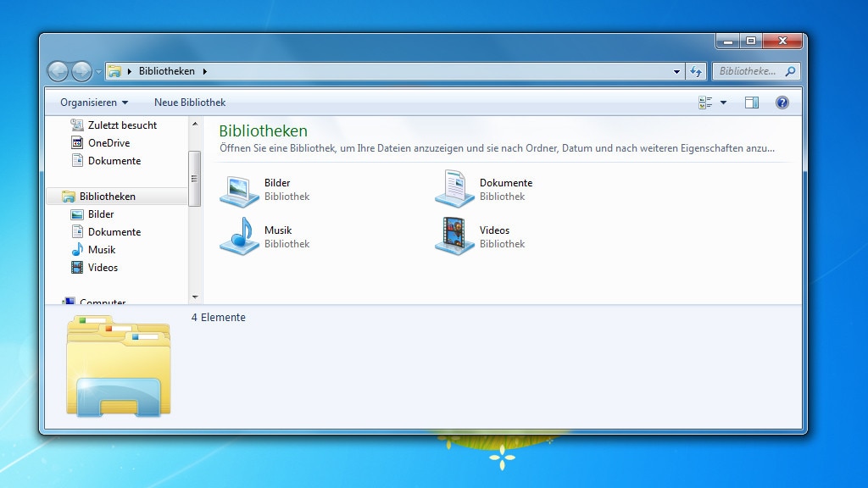Click the sidebar scrollbar thumb
Screen dimensions: 868x488
194,178
